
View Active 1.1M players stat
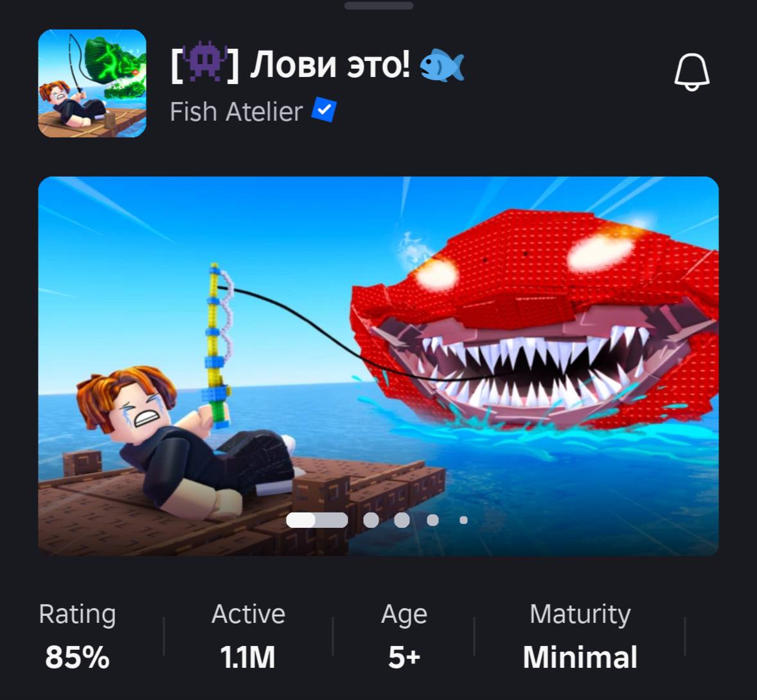[x=248, y=636]
